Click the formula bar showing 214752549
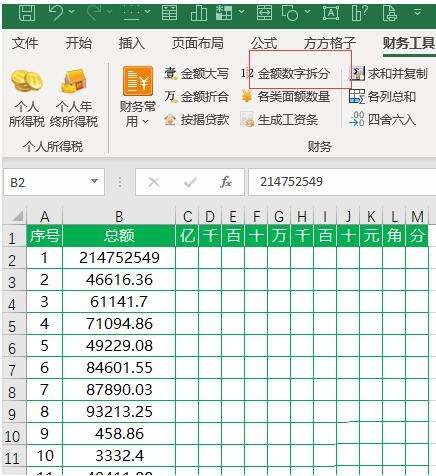Viewport: 436px width, 476px height. pos(342,182)
